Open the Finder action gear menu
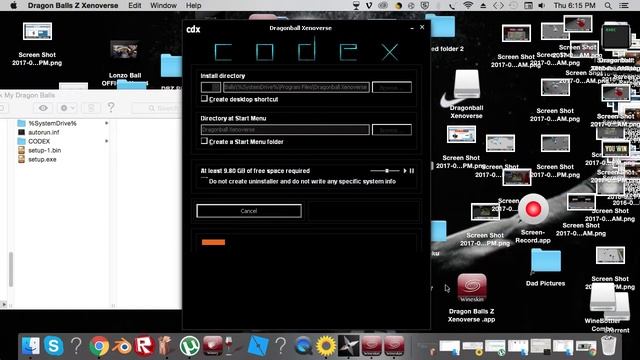 coord(66,108)
